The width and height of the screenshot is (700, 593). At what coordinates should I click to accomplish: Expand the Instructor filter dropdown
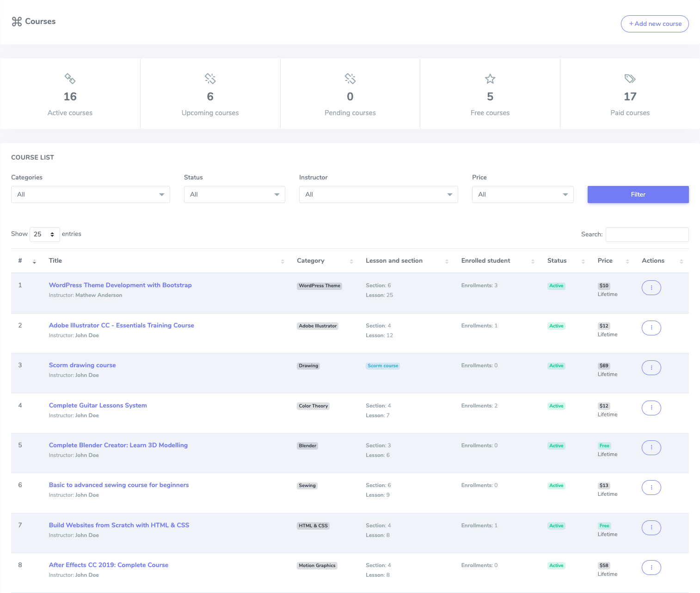point(378,195)
